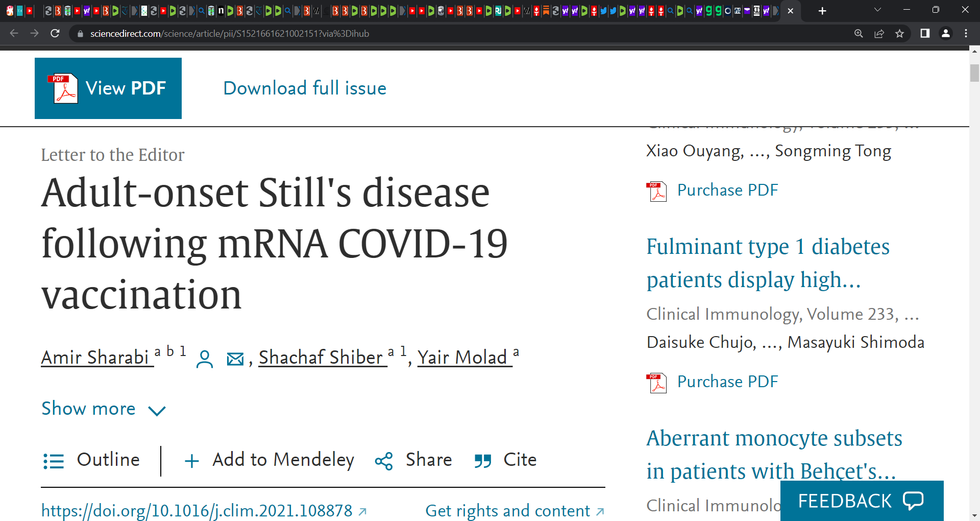Click the Cite quotation icon
The image size is (980, 521).
pos(482,461)
